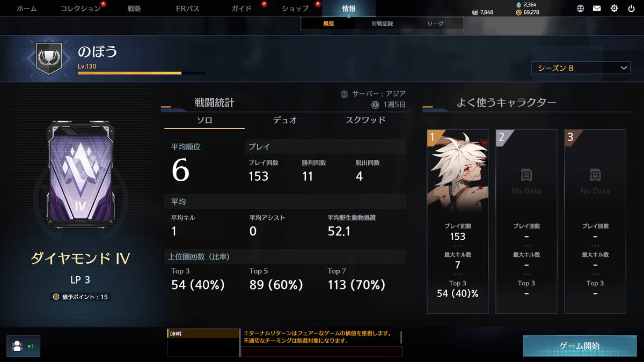Select the 情報 tab
Viewport: 644px width, 362px height.
[349, 9]
